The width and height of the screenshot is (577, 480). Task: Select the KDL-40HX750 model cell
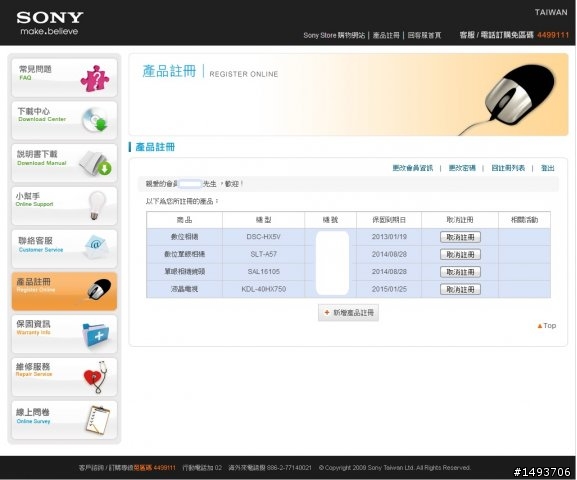(263, 289)
